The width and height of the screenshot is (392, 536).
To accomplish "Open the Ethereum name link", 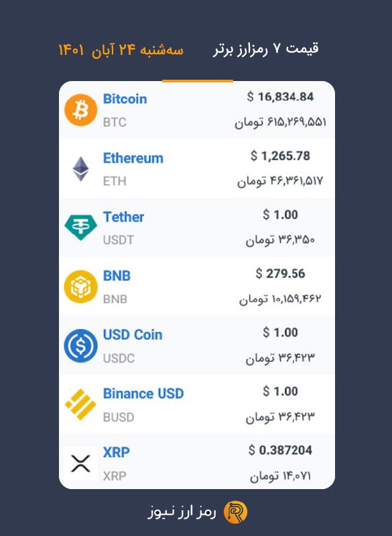I will click(133, 158).
